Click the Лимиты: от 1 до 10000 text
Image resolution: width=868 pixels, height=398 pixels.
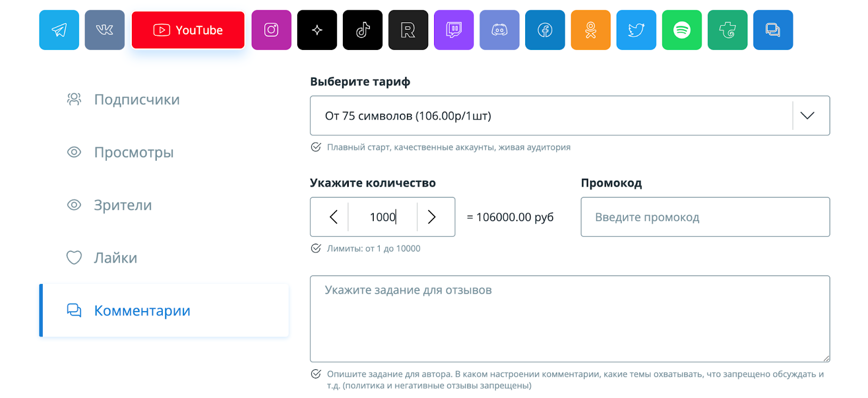[374, 249]
